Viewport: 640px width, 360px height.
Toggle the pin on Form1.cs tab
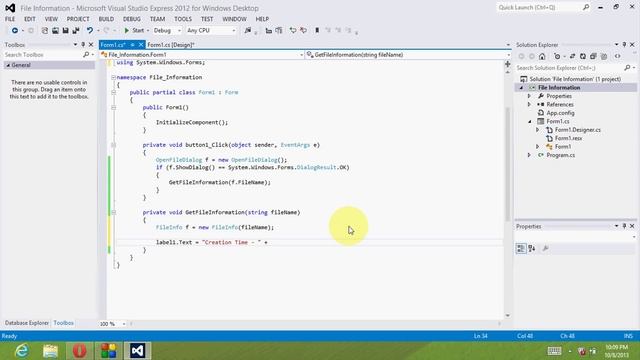[133, 45]
